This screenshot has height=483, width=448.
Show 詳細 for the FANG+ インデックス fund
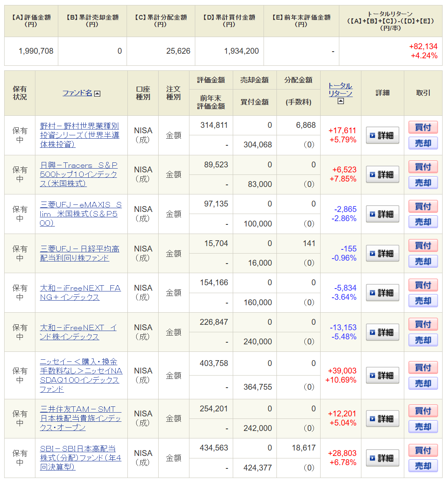tap(382, 293)
